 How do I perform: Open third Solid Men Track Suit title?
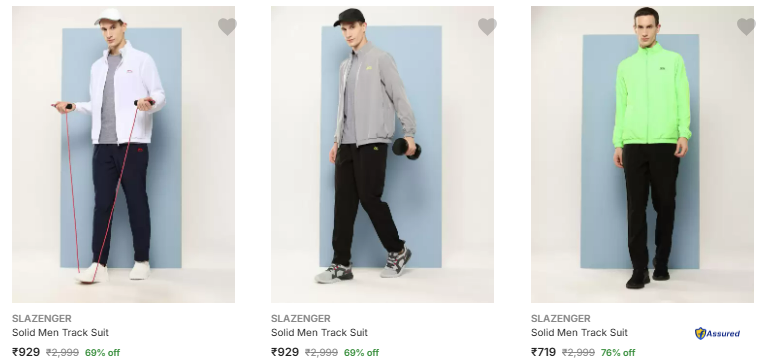[579, 333]
